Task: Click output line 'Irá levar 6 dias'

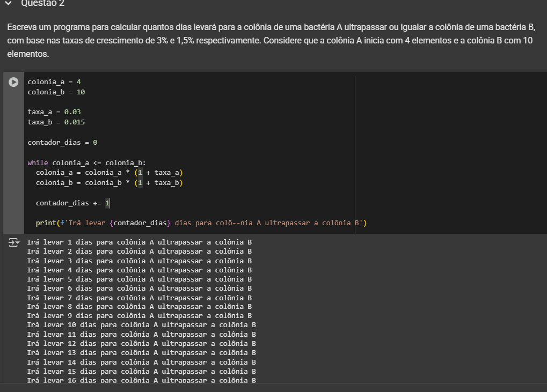Action: [139, 288]
